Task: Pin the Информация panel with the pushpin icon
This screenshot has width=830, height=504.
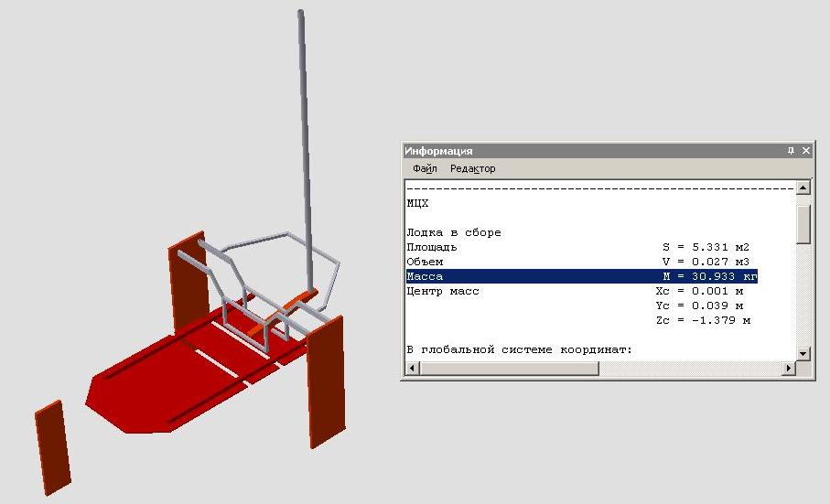Action: [791, 151]
